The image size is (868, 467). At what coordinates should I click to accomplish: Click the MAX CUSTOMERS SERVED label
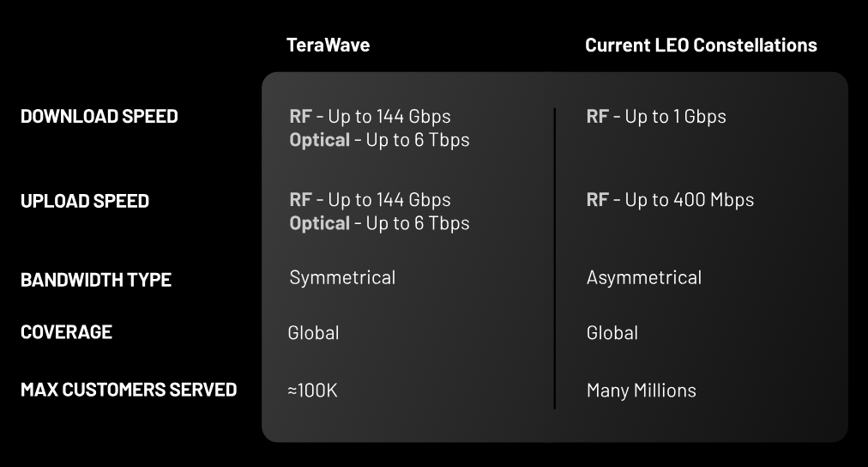coord(129,390)
